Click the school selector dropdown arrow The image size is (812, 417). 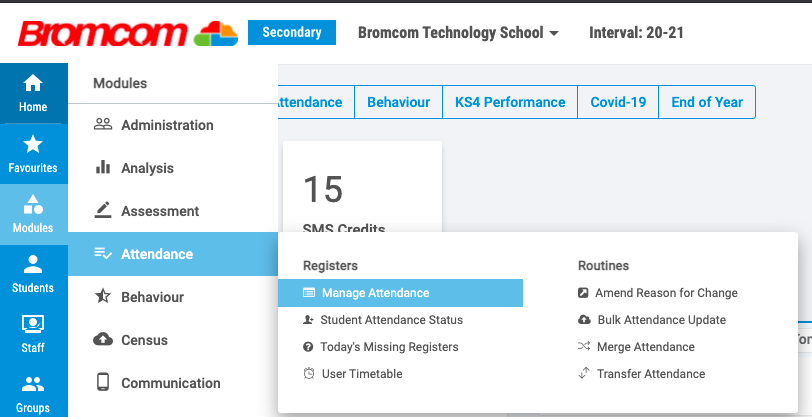pos(554,33)
